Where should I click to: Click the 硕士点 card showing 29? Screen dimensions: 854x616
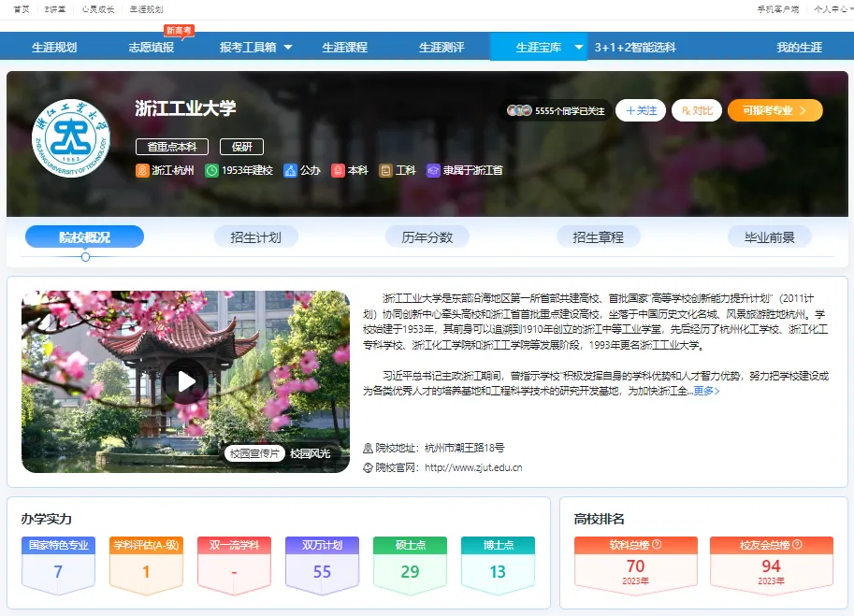click(410, 565)
